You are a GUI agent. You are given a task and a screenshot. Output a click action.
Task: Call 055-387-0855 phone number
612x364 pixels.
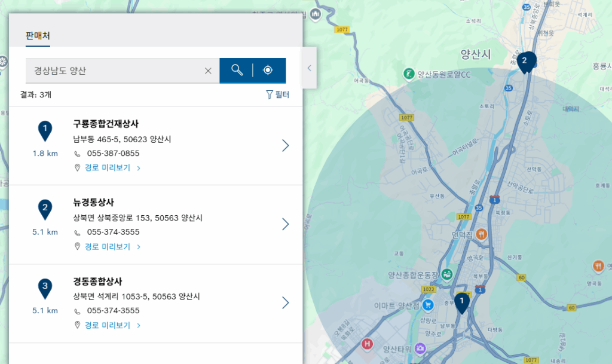coord(113,154)
